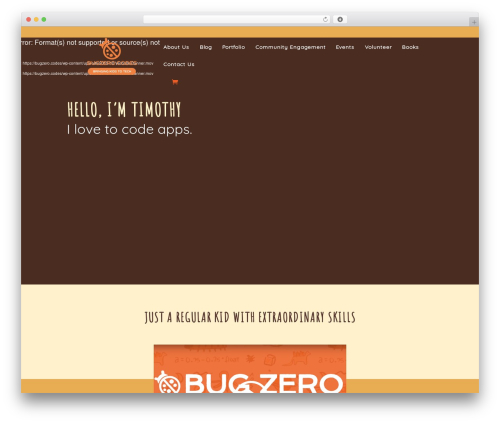The image size is (500, 423).
Task: Go to the Blog page
Action: pyautogui.click(x=206, y=47)
